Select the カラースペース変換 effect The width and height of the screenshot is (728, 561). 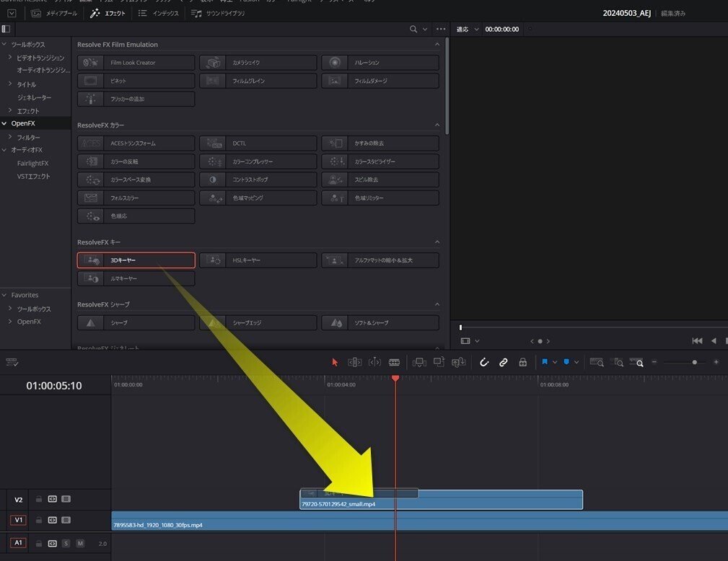click(136, 180)
